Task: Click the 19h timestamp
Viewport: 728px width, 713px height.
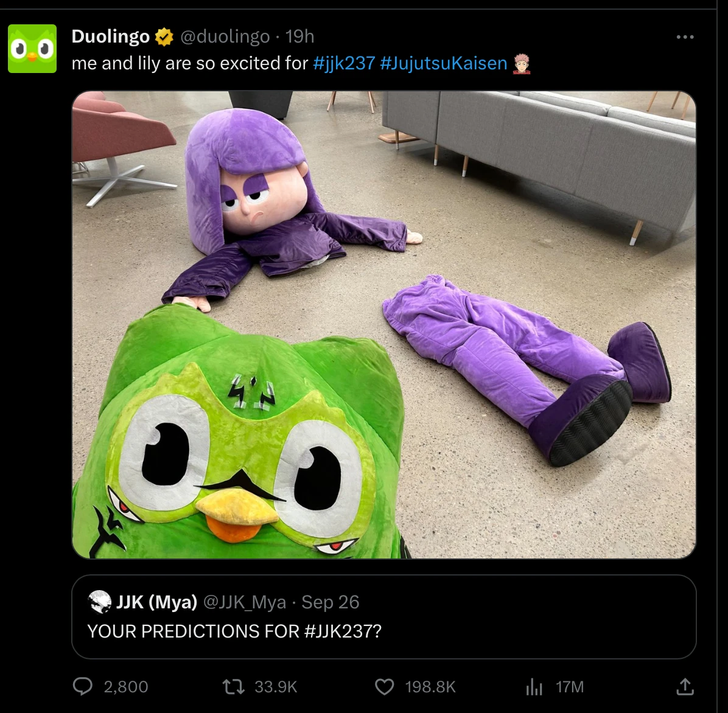Action: 301,36
